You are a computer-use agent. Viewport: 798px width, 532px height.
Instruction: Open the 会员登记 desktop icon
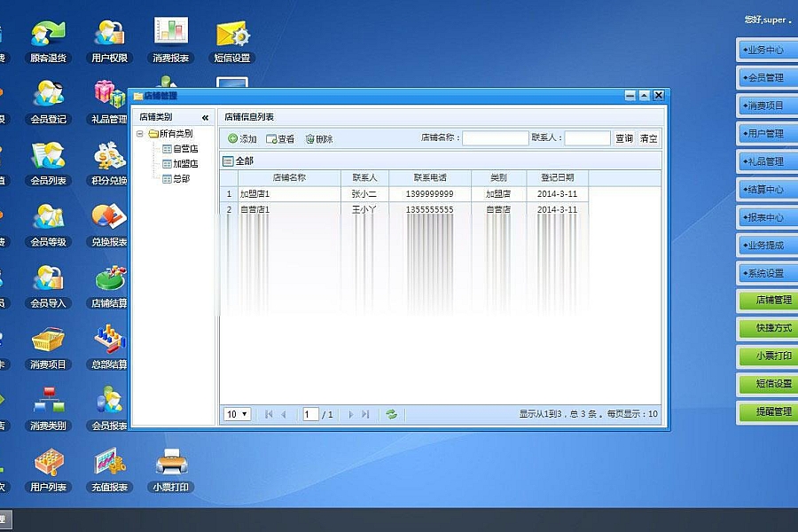[x=48, y=96]
